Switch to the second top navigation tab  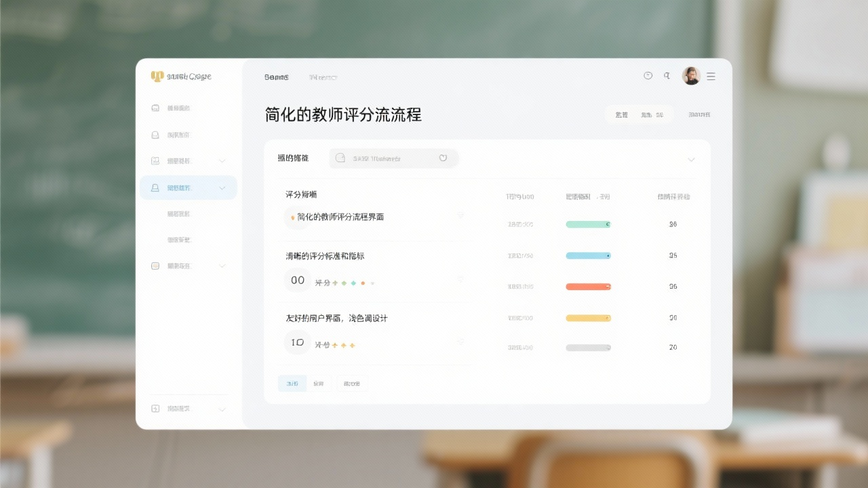[x=323, y=77]
